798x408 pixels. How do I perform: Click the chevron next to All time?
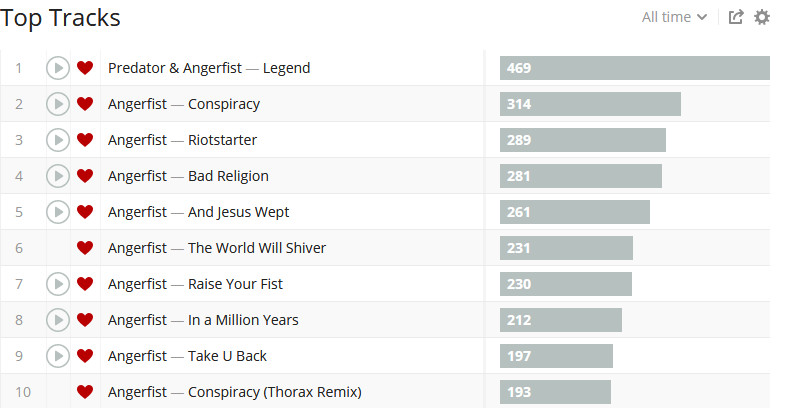[x=702, y=17]
